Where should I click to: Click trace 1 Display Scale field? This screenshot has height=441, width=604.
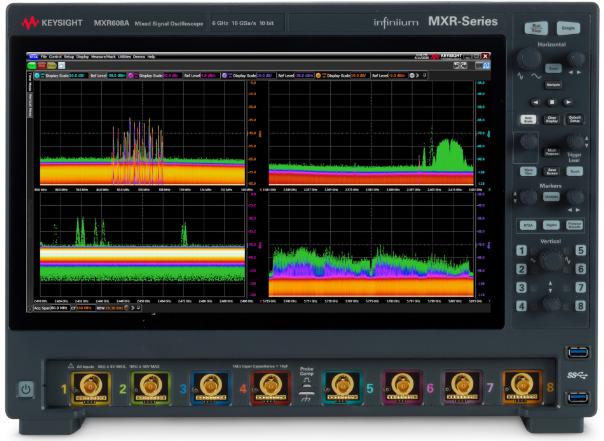coord(79,75)
